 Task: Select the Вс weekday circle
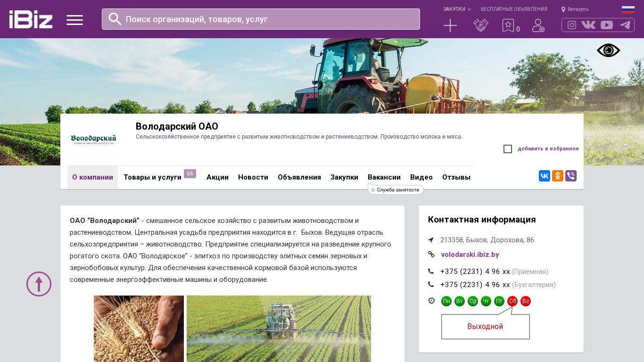tap(526, 301)
